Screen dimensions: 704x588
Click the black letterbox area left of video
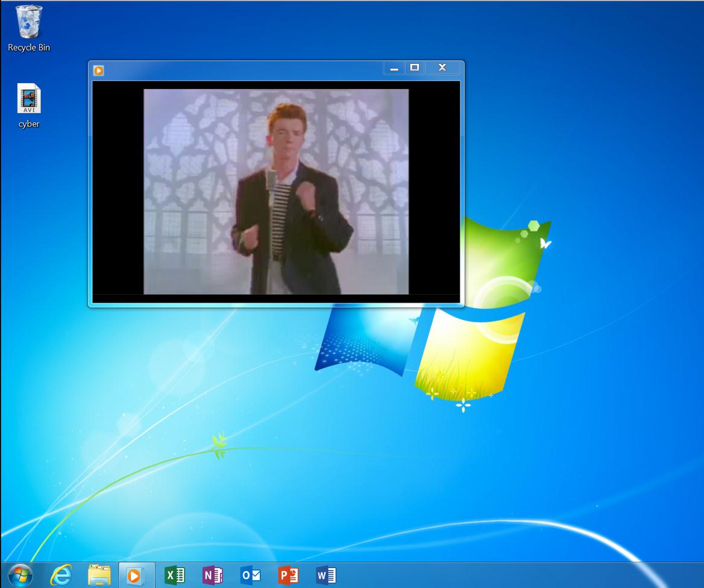tap(118, 192)
